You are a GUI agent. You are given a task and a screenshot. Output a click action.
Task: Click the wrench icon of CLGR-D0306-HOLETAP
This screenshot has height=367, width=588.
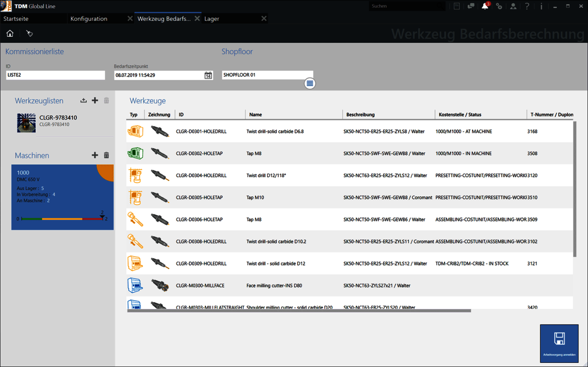pos(135,219)
